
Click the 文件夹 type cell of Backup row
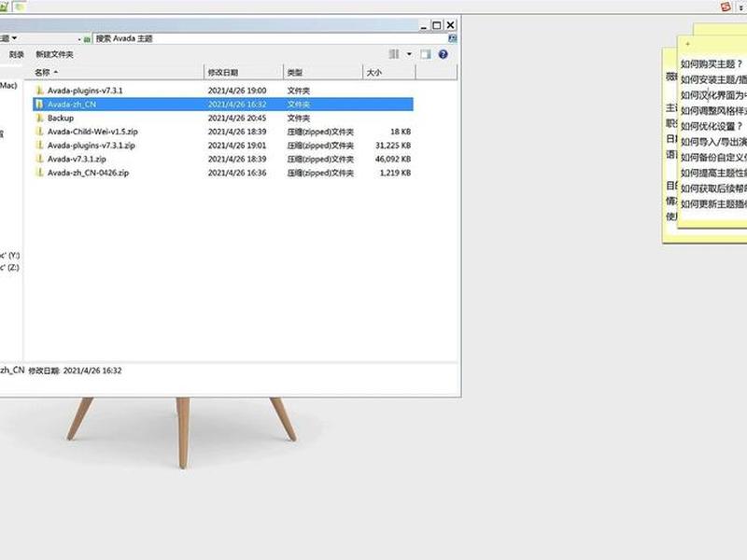click(298, 119)
